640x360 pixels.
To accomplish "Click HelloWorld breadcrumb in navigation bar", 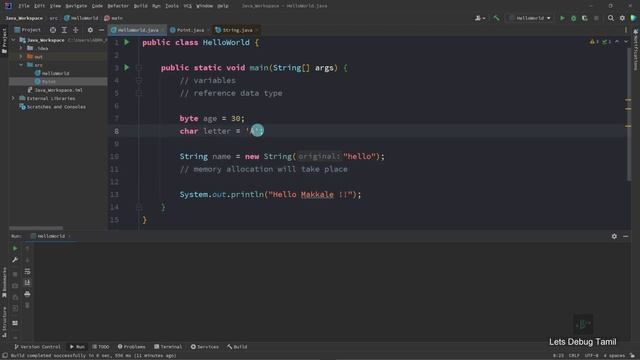I will click(x=81, y=18).
